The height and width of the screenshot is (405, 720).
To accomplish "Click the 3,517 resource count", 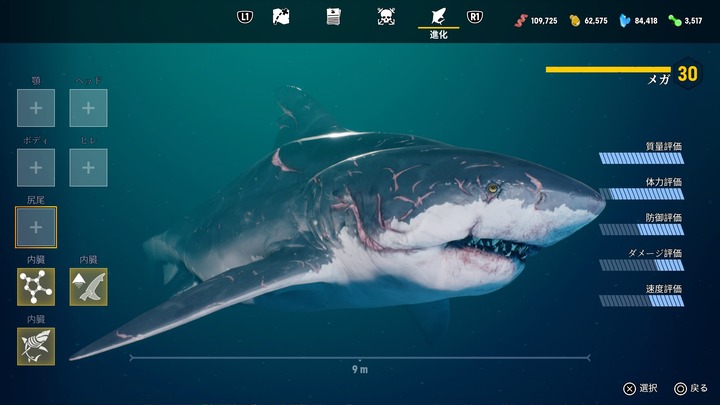I will (693, 21).
